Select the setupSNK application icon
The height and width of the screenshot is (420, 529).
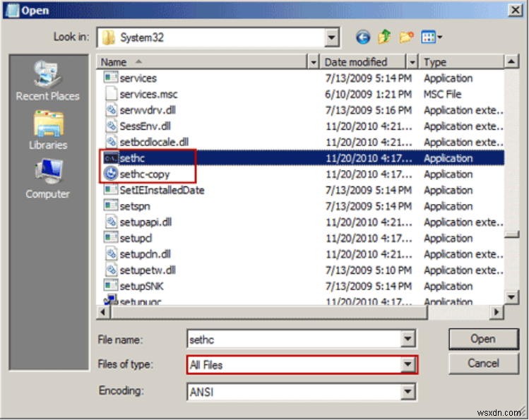(x=111, y=285)
